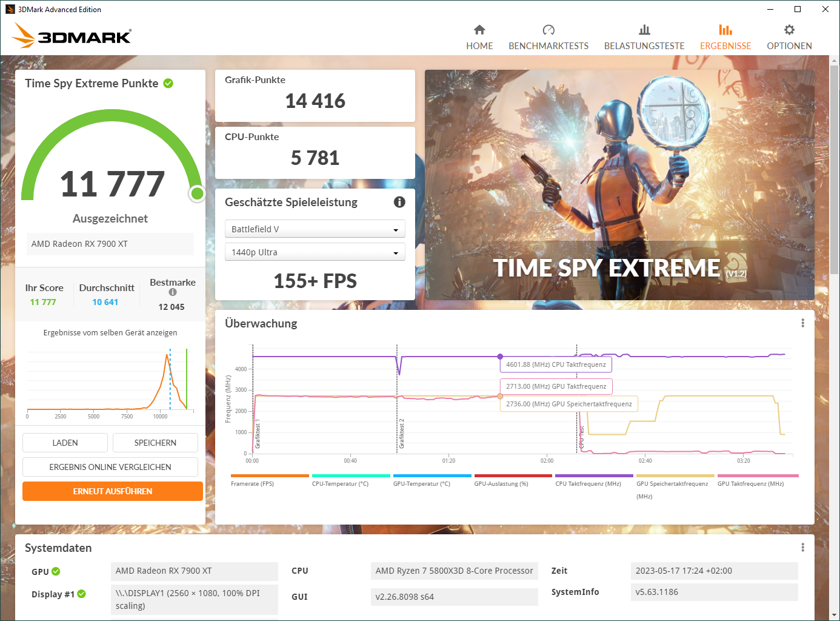The height and width of the screenshot is (621, 840).
Task: Click the green check next to GPU
Action: (x=56, y=571)
